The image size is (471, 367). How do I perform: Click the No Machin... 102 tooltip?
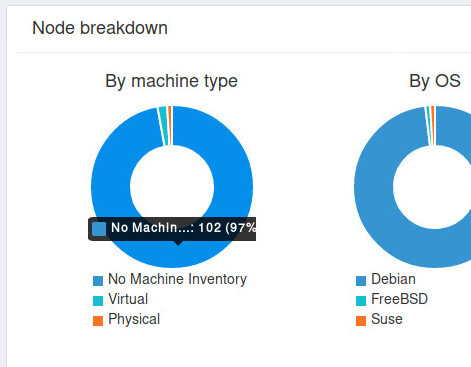tap(172, 229)
